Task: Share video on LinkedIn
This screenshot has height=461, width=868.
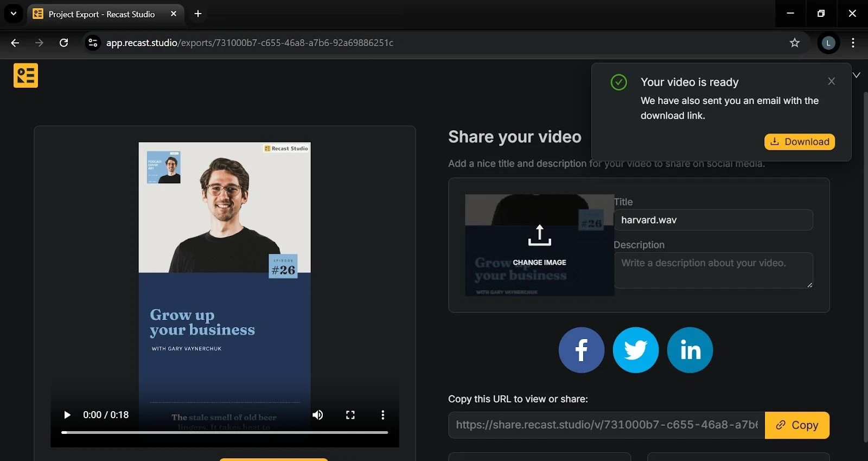Action: point(690,350)
